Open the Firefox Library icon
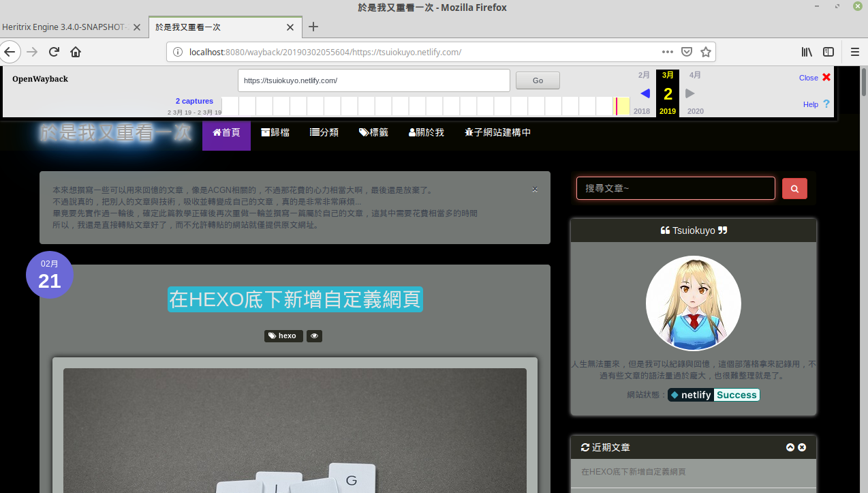The image size is (868, 493). [x=806, y=51]
